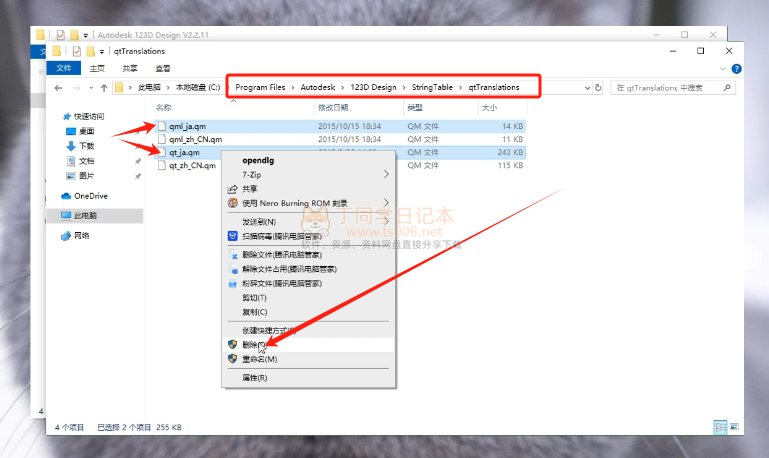Expand the ribbon chevron
This screenshot has width=769, height=458.
722,69
